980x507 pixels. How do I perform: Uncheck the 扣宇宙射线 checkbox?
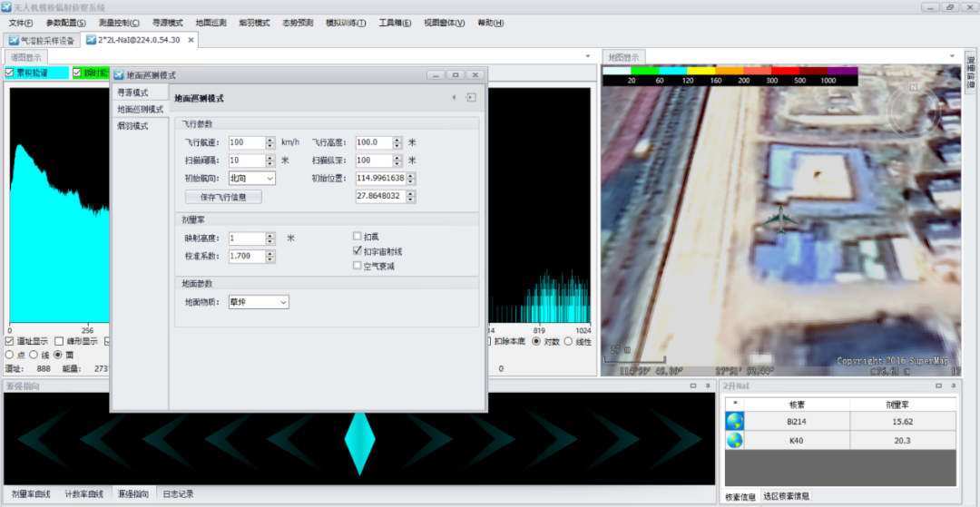358,250
